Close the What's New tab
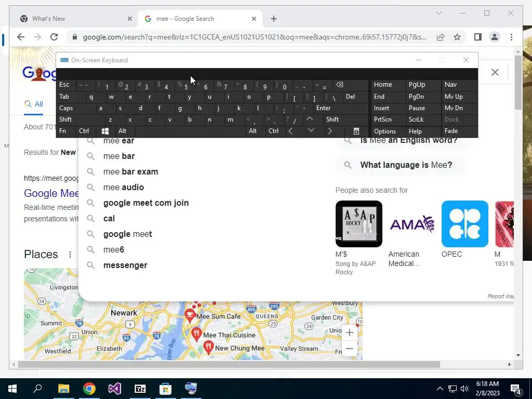 click(129, 19)
